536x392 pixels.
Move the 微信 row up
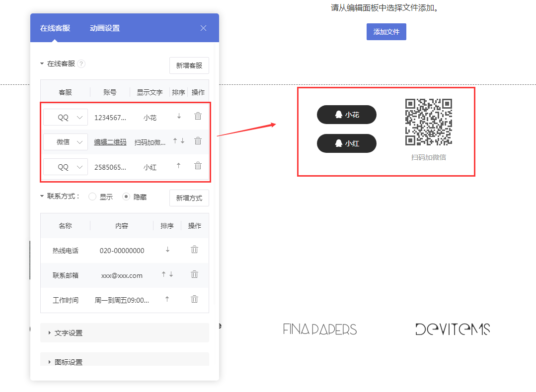tap(175, 141)
